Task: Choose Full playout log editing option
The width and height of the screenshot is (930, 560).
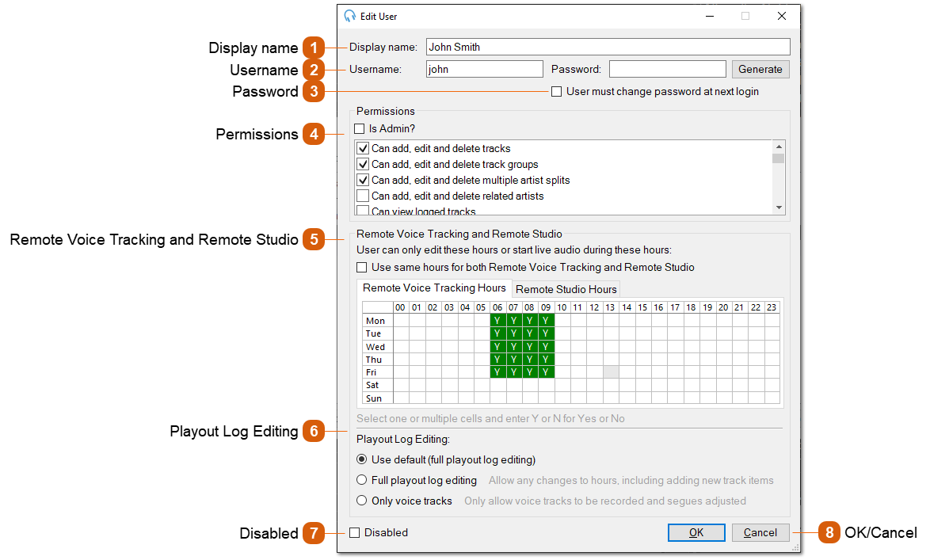Action: point(362,480)
